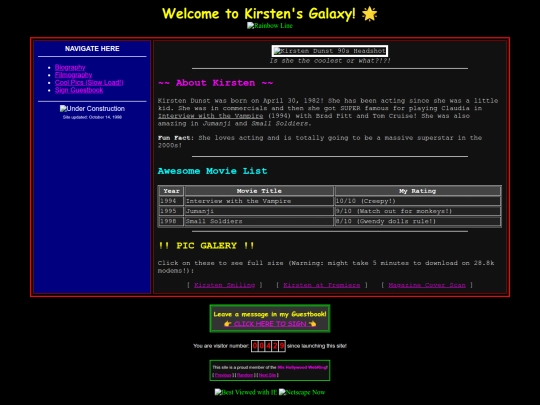Click the visitor counter digits
The image size is (540, 405).
coord(268,346)
